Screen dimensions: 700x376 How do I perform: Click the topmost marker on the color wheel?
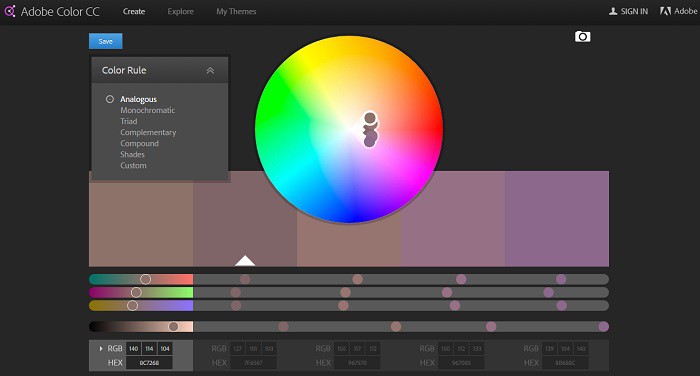pyautogui.click(x=370, y=118)
